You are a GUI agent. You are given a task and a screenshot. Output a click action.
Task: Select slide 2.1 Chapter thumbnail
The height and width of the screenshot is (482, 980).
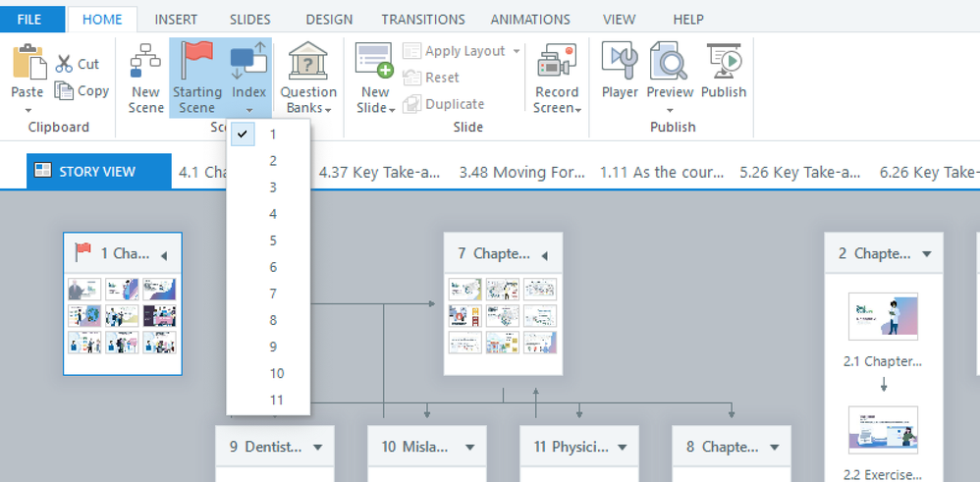[883, 316]
